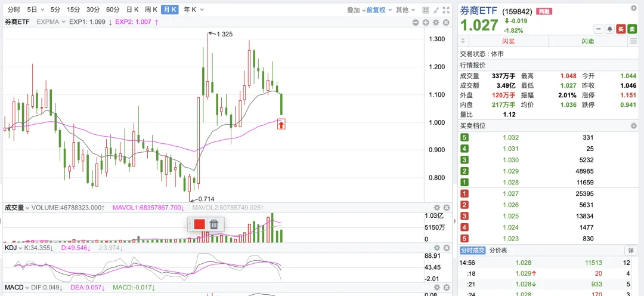
Task: Select the highlighted 月K tab
Action: (169, 10)
